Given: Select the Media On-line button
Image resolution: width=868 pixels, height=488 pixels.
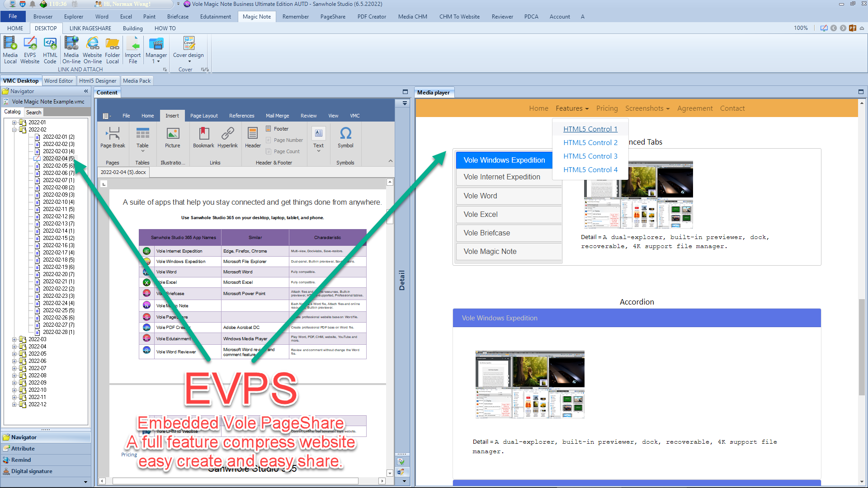Looking at the screenshot, I should (x=71, y=50).
